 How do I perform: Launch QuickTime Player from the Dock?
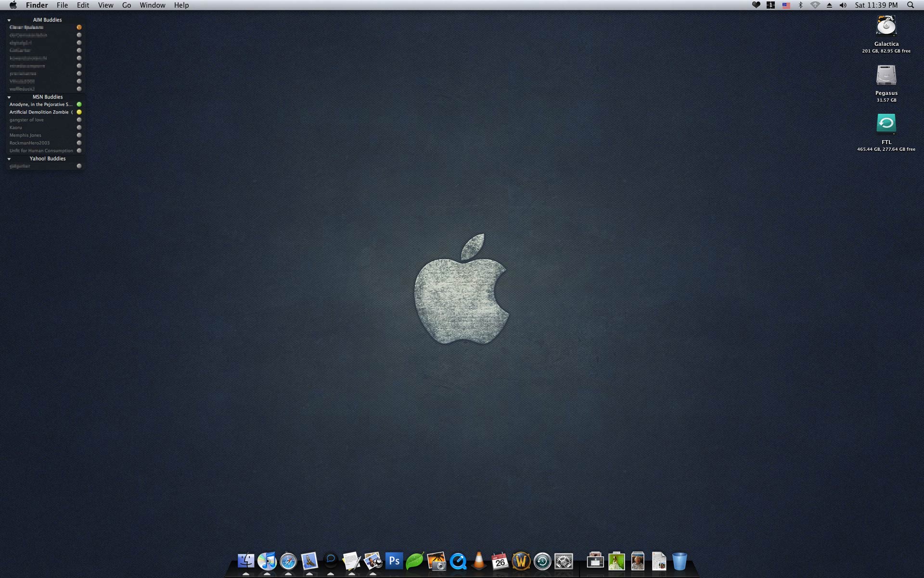coord(458,561)
